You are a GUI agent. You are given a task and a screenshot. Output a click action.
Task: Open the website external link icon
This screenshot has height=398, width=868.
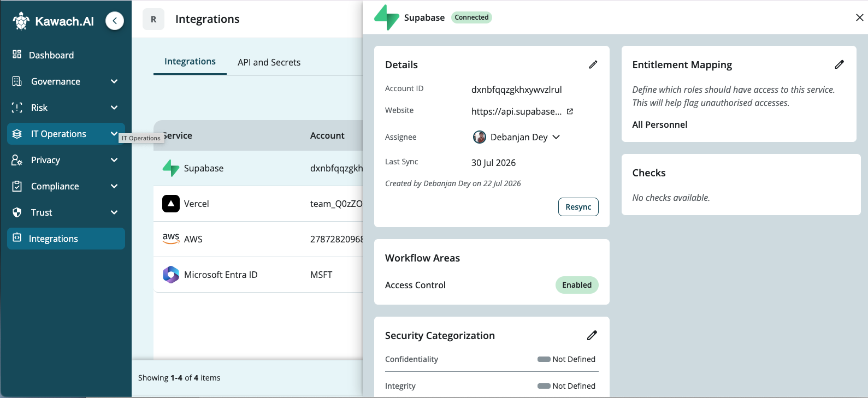[x=570, y=111]
